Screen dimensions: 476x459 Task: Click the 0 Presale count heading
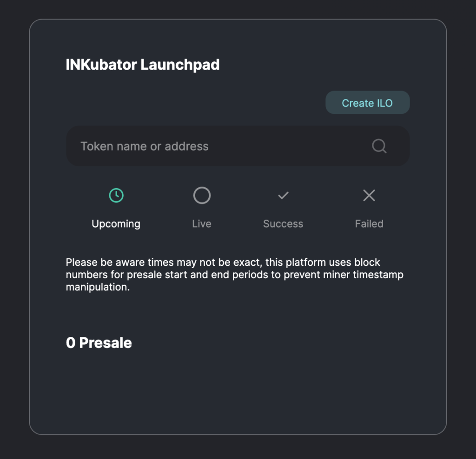pos(99,343)
